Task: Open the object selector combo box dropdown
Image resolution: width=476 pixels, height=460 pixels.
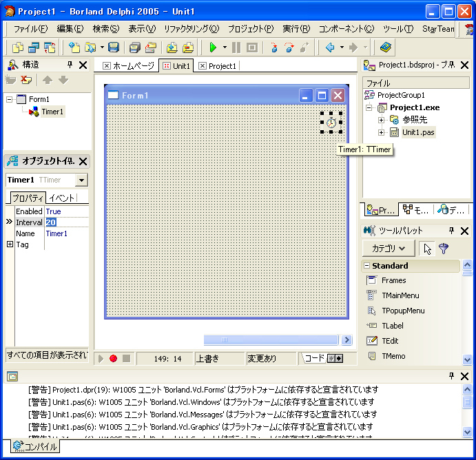Action: point(81,180)
